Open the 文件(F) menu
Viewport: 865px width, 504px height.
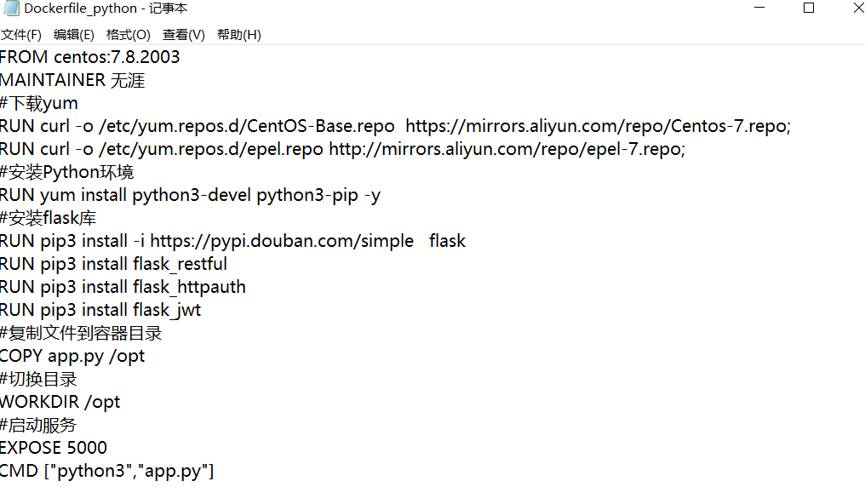[x=21, y=35]
